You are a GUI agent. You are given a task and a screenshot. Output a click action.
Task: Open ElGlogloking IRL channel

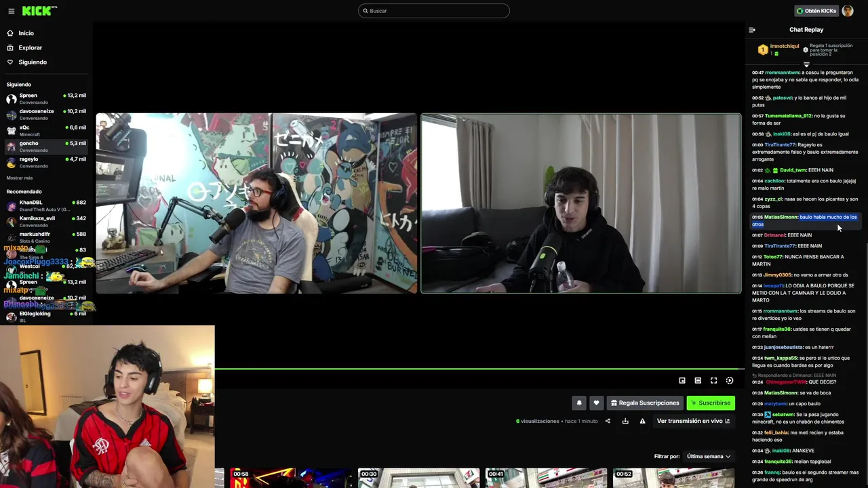46,317
